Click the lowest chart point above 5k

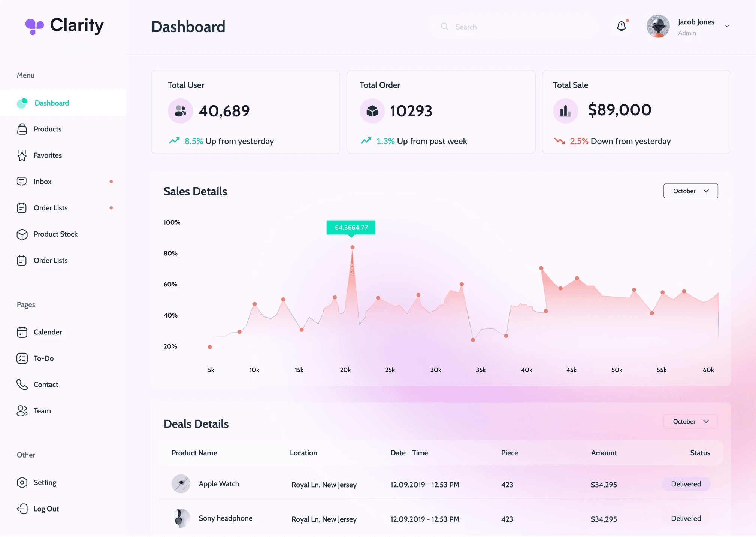point(210,347)
